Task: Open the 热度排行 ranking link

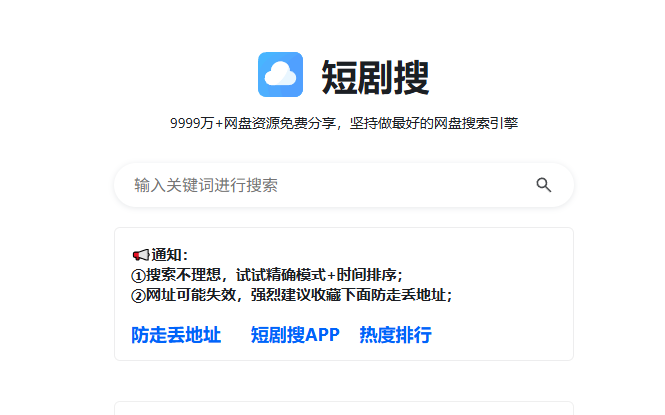Action: 395,335
